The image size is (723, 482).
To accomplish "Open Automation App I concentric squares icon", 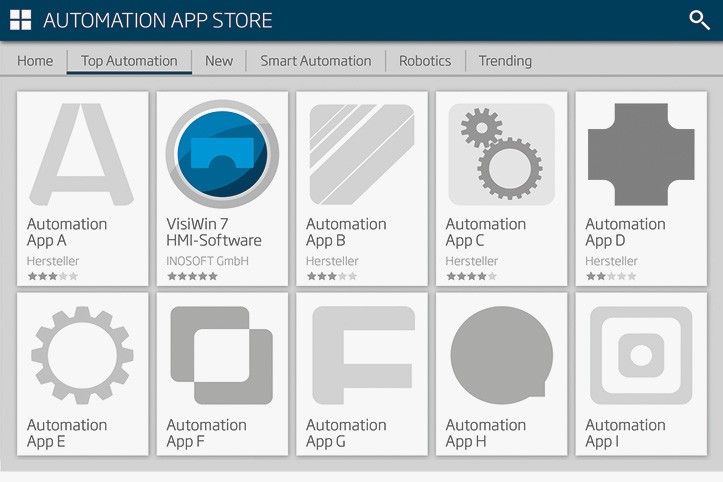I will coord(641,355).
